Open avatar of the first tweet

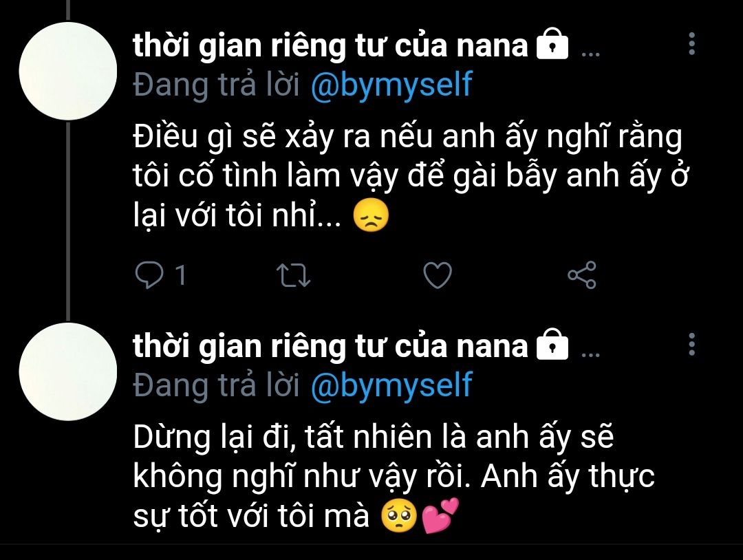pos(67,71)
